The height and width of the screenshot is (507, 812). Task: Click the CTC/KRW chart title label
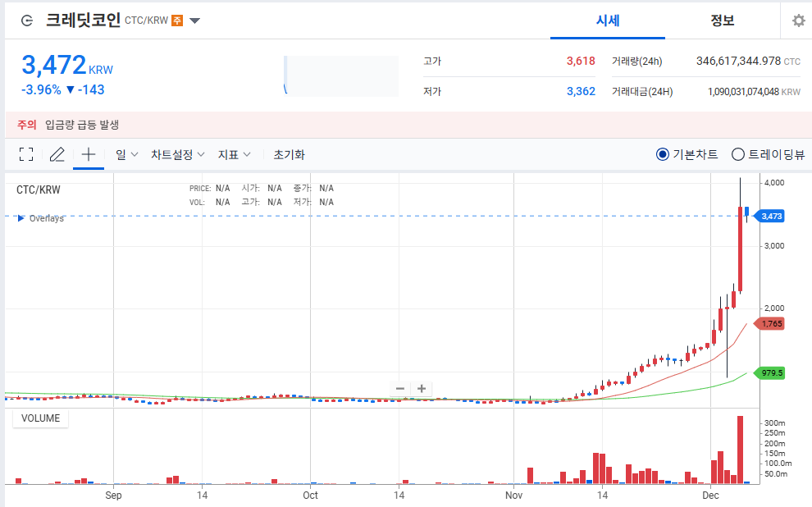39,190
